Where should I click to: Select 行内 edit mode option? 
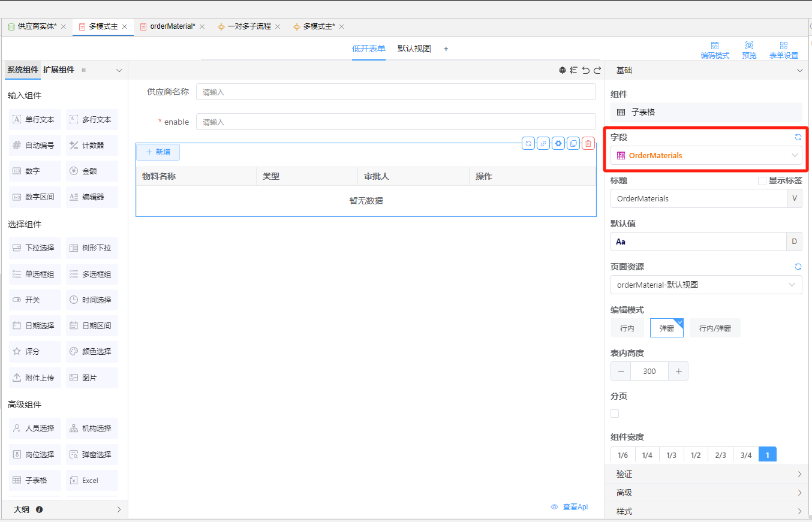627,328
